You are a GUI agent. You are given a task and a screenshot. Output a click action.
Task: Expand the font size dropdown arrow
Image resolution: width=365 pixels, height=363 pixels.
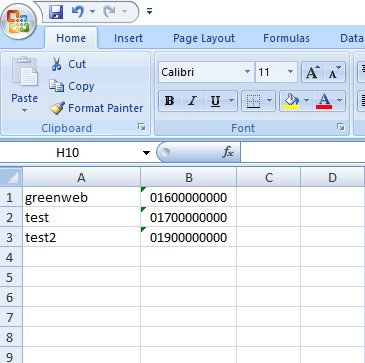pyautogui.click(x=290, y=72)
